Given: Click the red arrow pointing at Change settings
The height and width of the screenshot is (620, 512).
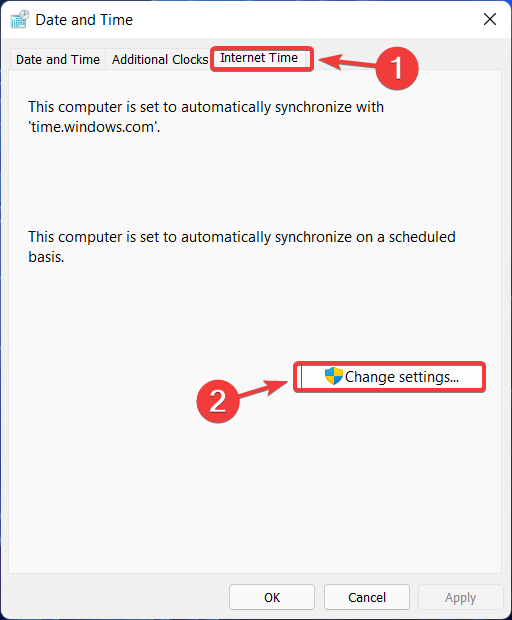Looking at the screenshot, I should (263, 389).
